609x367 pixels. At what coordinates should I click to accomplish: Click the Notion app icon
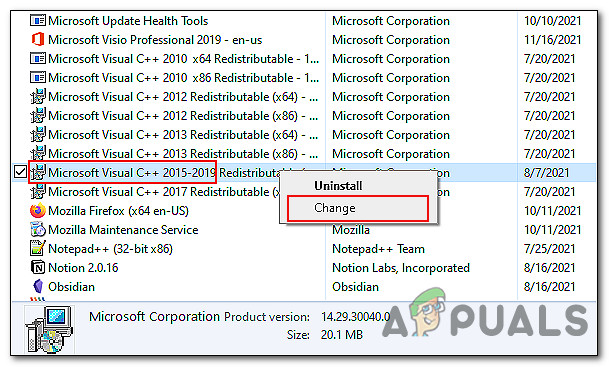(38, 268)
